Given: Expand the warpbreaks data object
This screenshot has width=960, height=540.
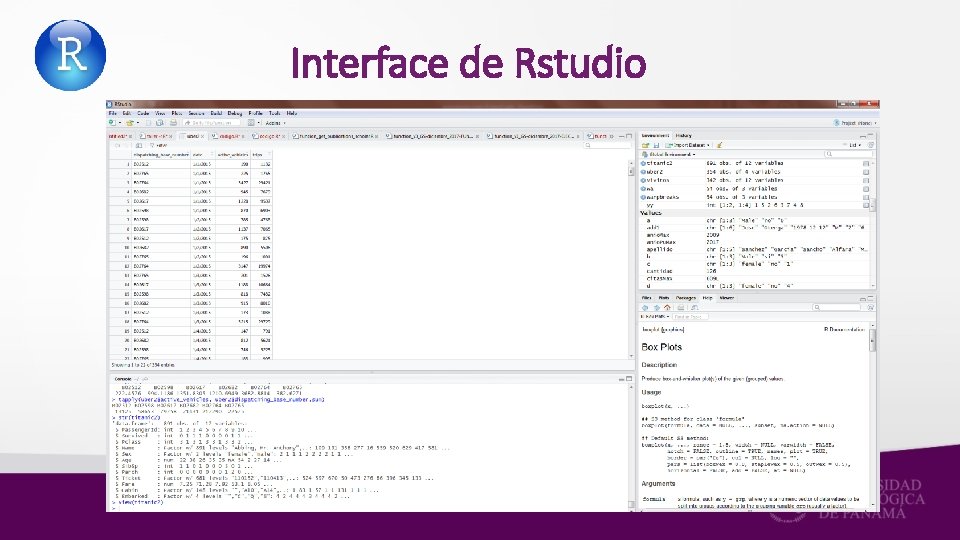Looking at the screenshot, I should click(643, 197).
